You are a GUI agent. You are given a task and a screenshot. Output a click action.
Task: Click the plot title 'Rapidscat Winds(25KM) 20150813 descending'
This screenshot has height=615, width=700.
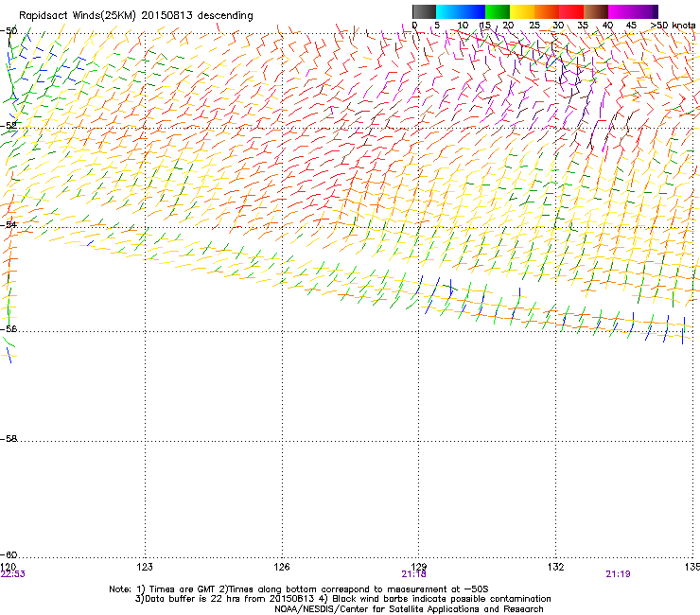point(135,15)
